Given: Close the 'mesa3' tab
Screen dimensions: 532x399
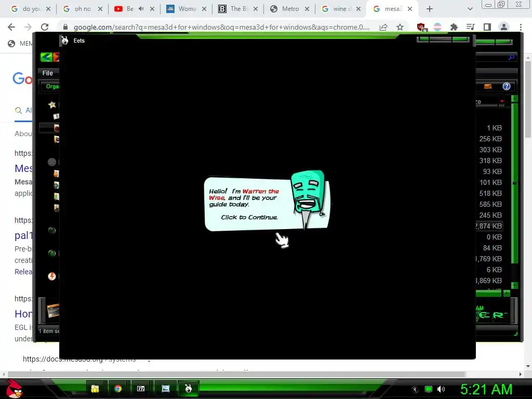Looking at the screenshot, I should 410,9.
